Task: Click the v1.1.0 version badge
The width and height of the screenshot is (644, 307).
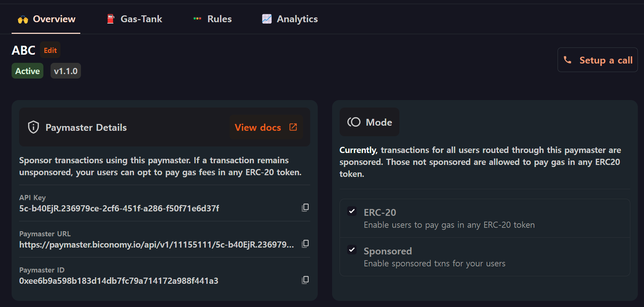Action: click(66, 71)
